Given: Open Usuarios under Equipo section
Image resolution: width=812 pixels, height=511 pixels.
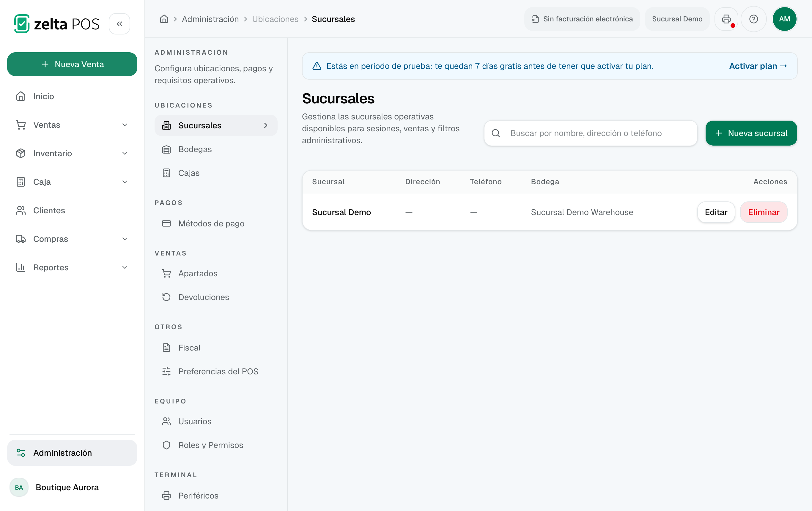Looking at the screenshot, I should (216, 421).
